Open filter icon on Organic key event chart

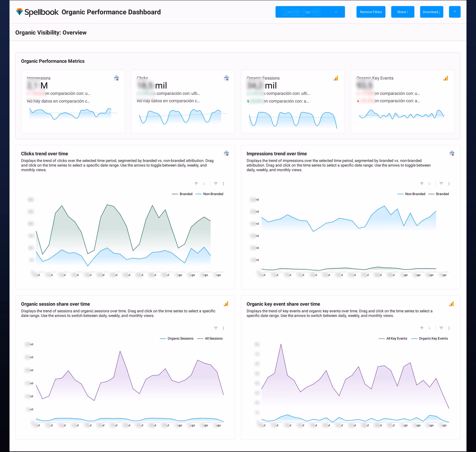pyautogui.click(x=441, y=328)
